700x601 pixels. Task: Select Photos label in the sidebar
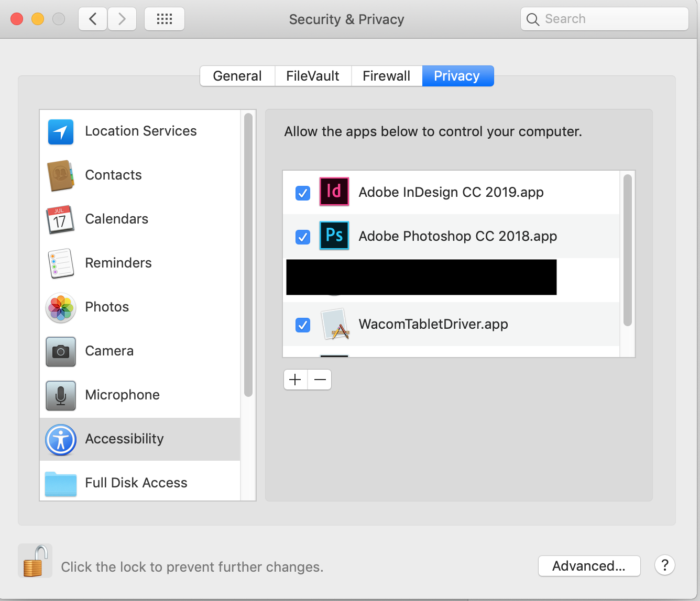(x=107, y=307)
